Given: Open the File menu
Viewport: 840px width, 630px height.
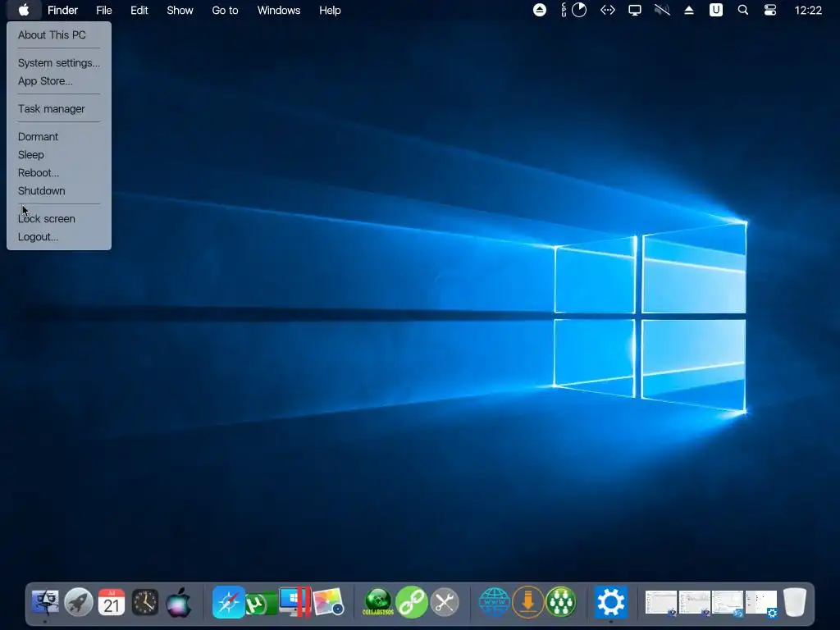Looking at the screenshot, I should coord(104,10).
